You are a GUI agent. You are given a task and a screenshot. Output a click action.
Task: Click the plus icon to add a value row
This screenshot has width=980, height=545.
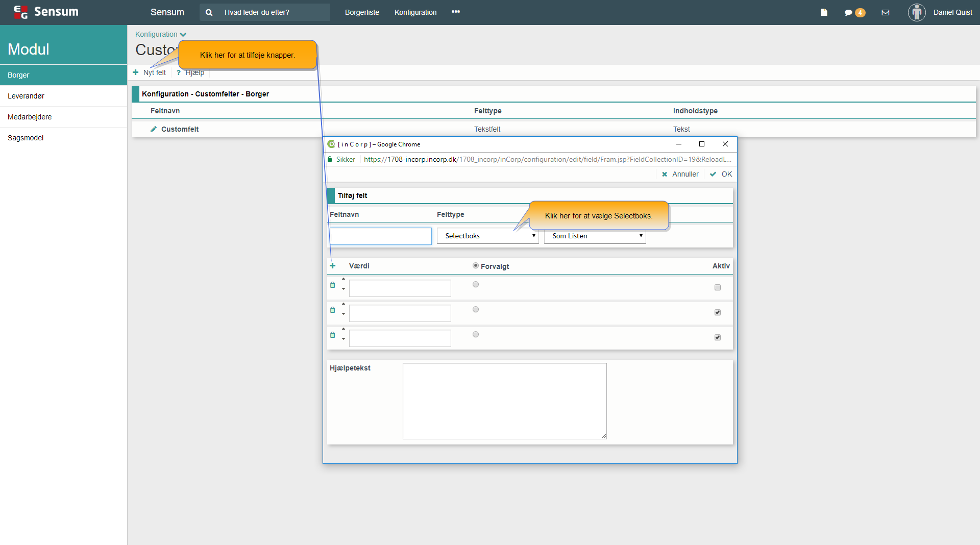pyautogui.click(x=333, y=266)
